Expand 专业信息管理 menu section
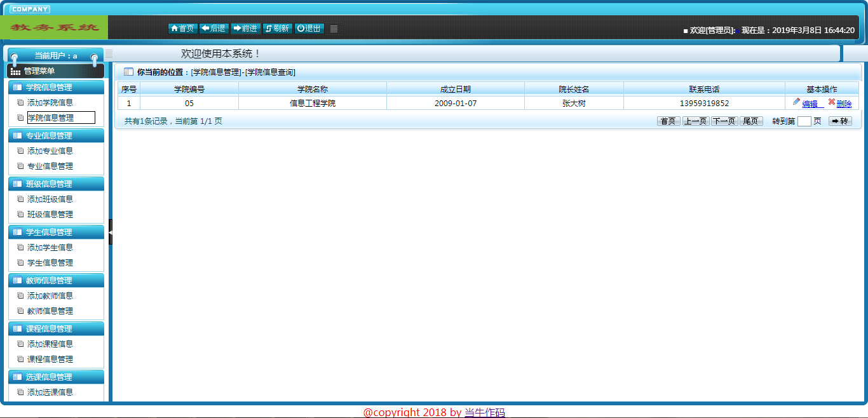The height and width of the screenshot is (418, 868). pos(55,135)
